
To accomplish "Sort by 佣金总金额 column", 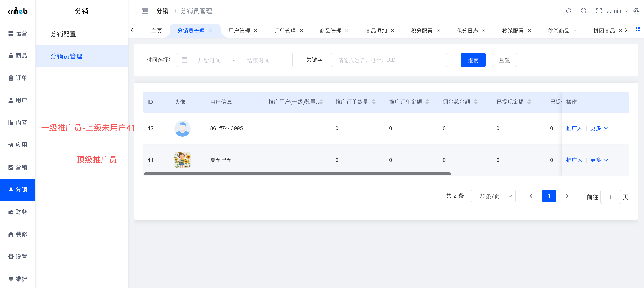I will click(x=475, y=102).
